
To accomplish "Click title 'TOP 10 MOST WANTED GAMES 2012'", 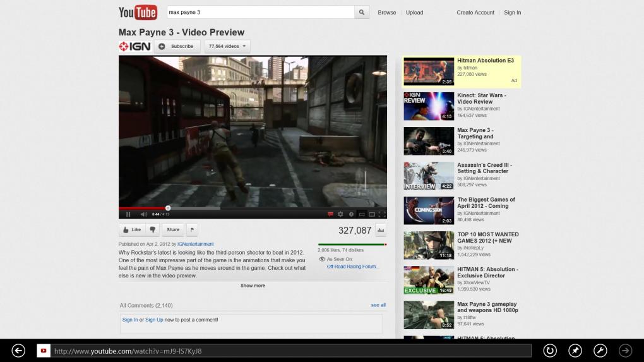I will [488, 238].
